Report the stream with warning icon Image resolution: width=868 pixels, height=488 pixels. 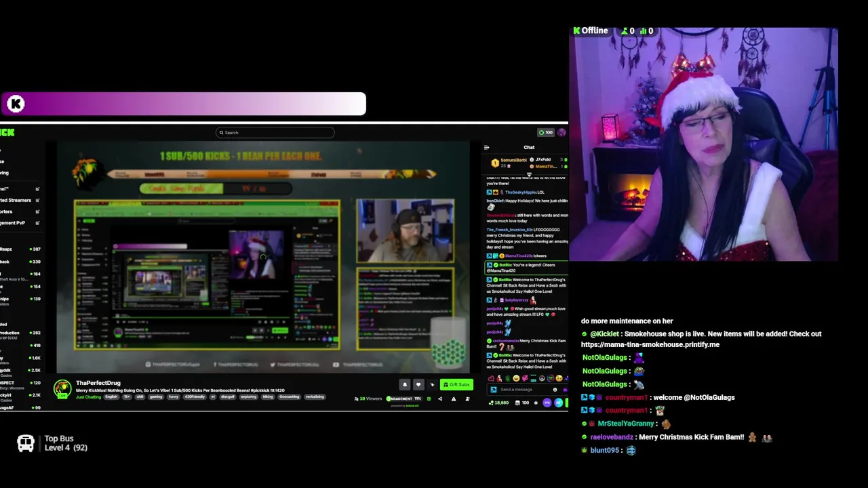click(x=454, y=399)
